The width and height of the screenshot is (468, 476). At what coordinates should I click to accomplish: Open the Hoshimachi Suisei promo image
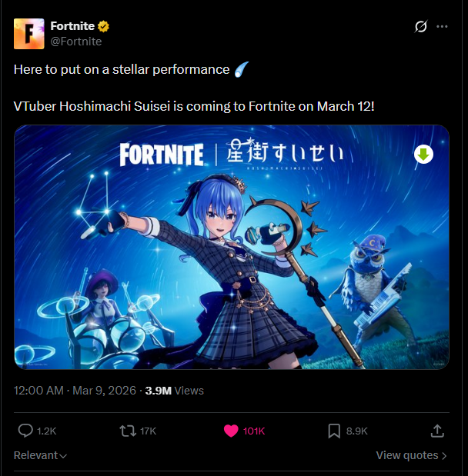click(232, 247)
